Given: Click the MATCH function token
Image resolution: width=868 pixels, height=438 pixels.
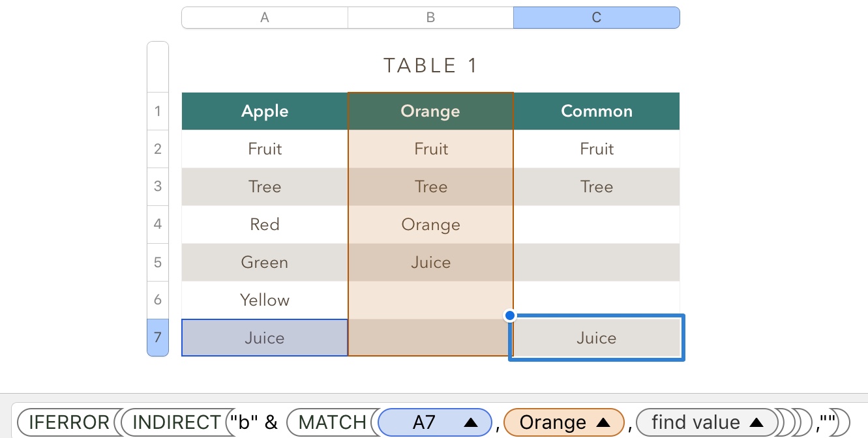Looking at the screenshot, I should pyautogui.click(x=333, y=423).
